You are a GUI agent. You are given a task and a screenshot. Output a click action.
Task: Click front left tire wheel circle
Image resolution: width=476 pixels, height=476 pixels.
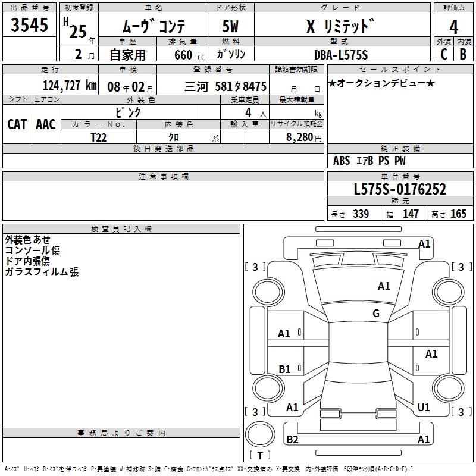(268, 292)
